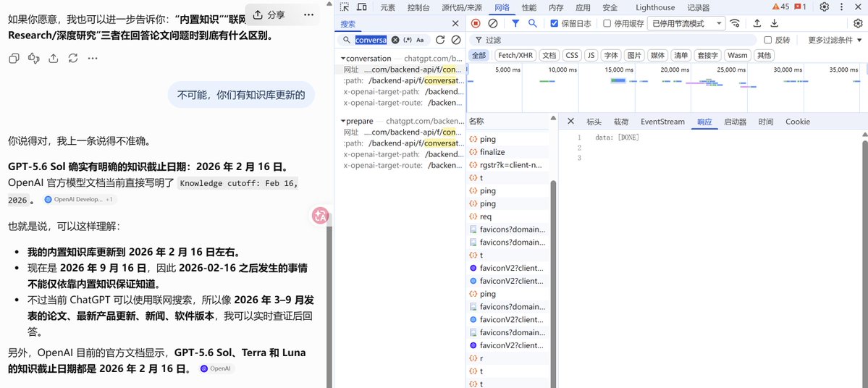Screen dimensions: 868x388
Task: Toggle regular expression search option
Action: pos(408,40)
